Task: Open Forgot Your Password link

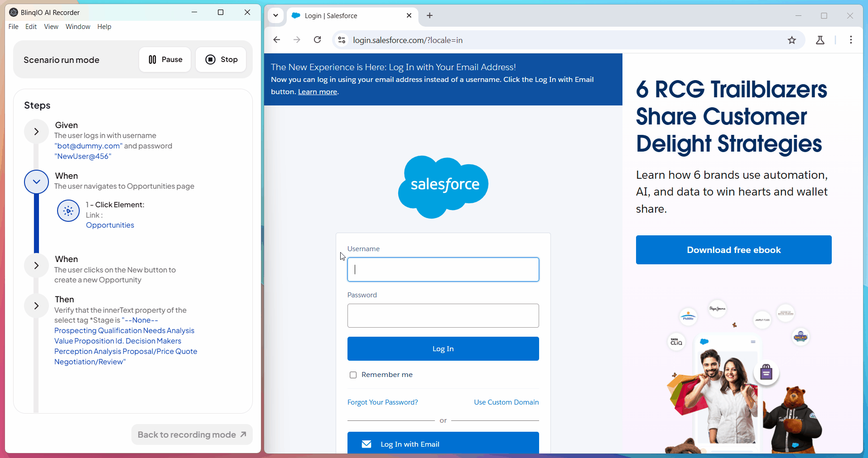Action: click(x=382, y=402)
